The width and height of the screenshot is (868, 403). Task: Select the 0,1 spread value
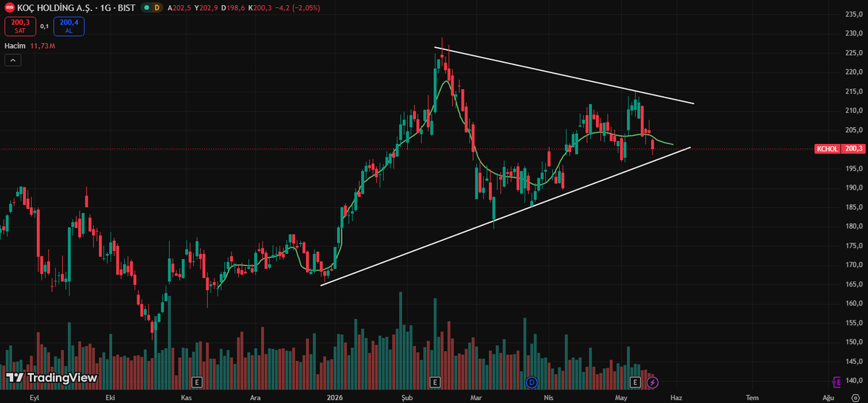click(x=44, y=27)
